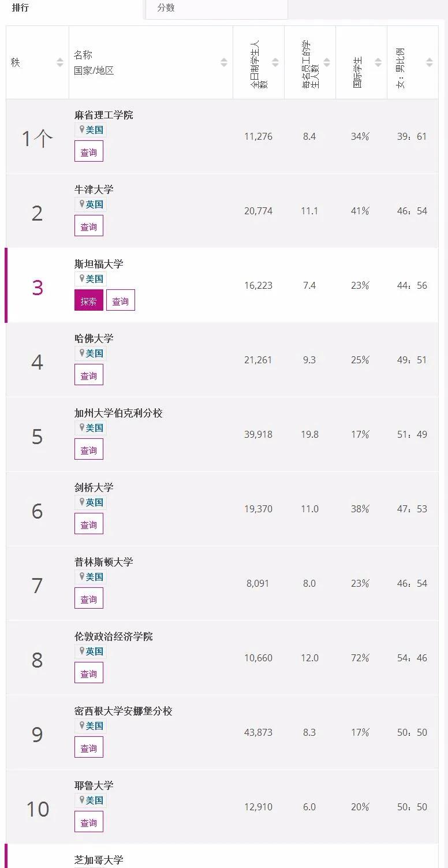The image size is (448, 868).
Task: Sort the 国际学生 column
Action: (x=378, y=62)
